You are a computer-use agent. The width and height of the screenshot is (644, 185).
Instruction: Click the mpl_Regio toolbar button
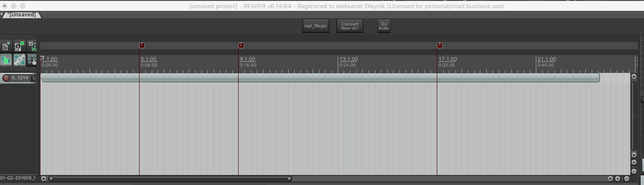pos(315,26)
